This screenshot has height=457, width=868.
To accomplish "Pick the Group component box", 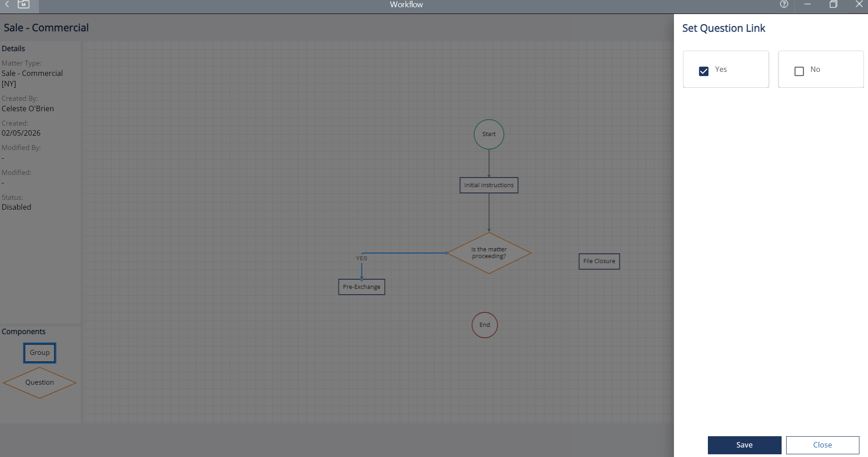I will point(40,353).
